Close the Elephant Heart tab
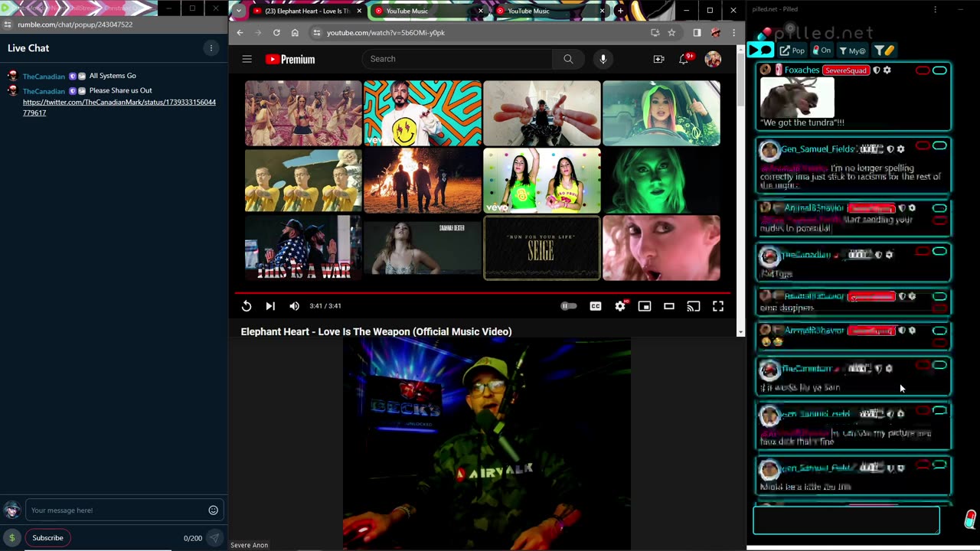 (359, 11)
